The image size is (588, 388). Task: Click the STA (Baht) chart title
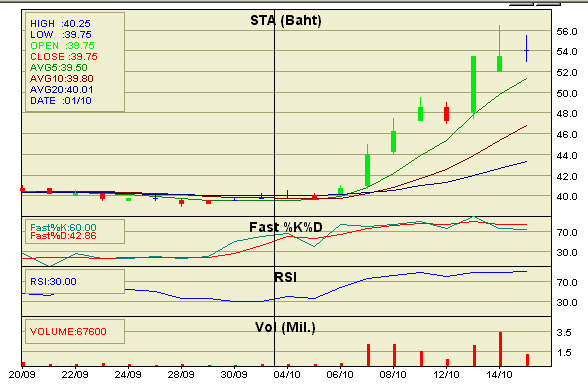coord(286,20)
